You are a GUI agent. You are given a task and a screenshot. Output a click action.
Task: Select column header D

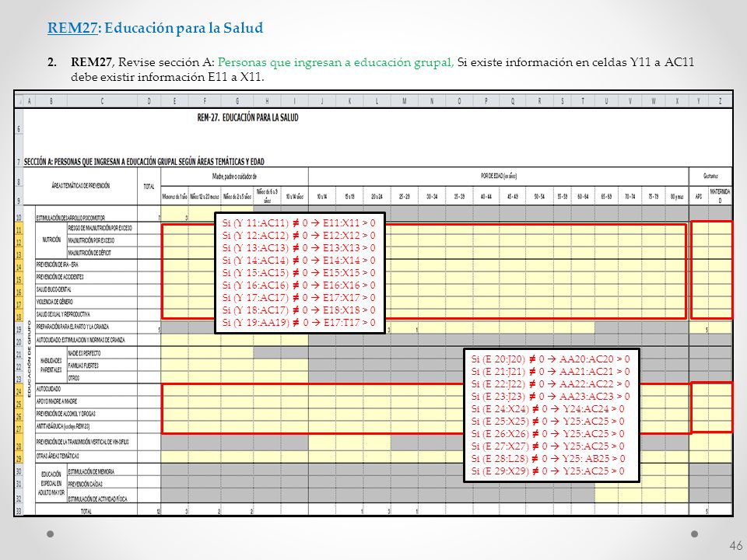click(x=149, y=101)
